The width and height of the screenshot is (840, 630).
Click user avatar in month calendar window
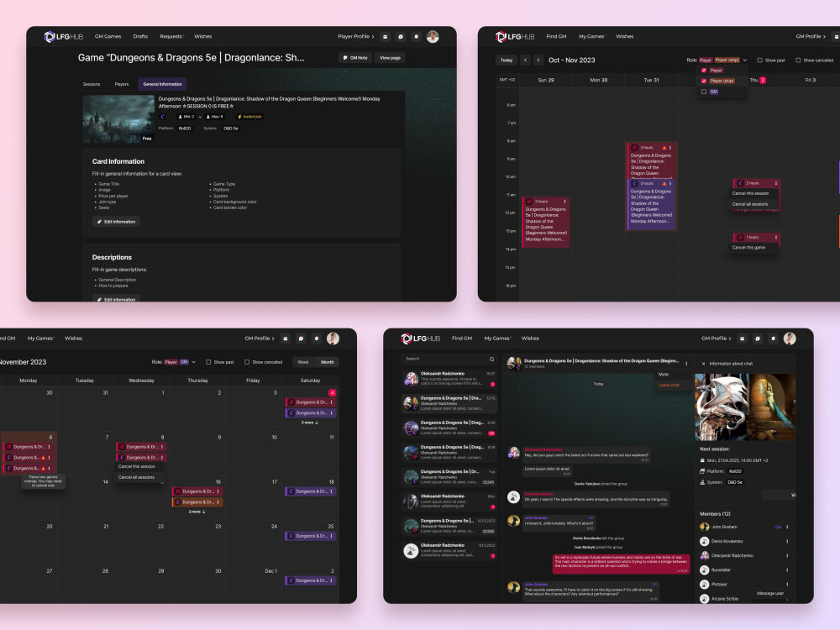tap(333, 339)
